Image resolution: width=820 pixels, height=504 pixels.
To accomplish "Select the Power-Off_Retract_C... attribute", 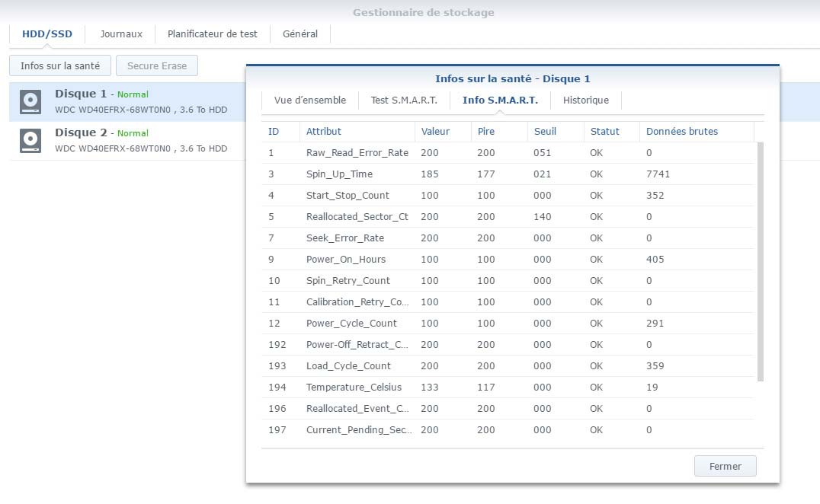I will pyautogui.click(x=357, y=345).
